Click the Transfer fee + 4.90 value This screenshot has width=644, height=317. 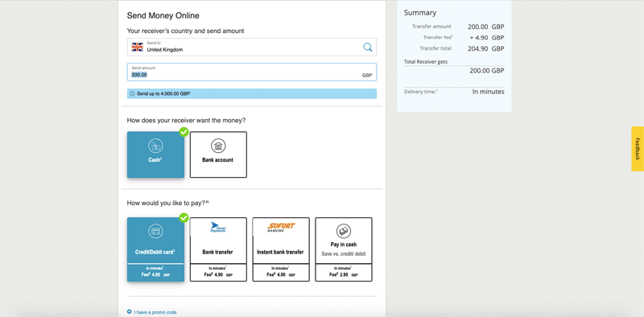487,38
